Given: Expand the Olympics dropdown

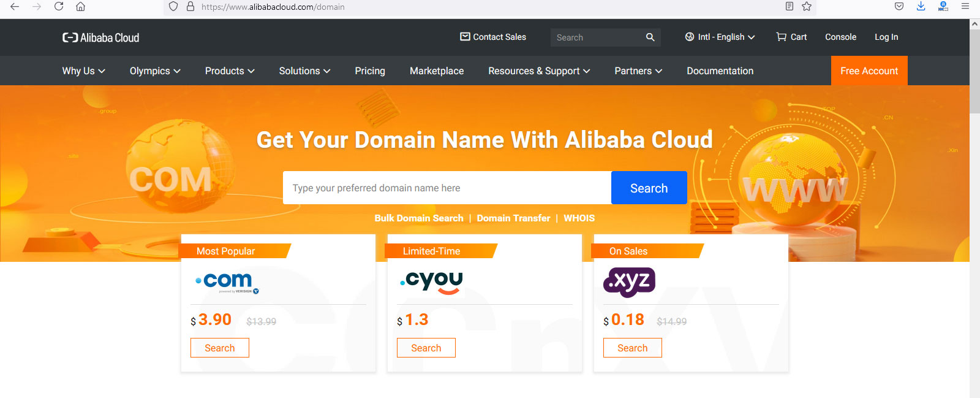Looking at the screenshot, I should (155, 71).
